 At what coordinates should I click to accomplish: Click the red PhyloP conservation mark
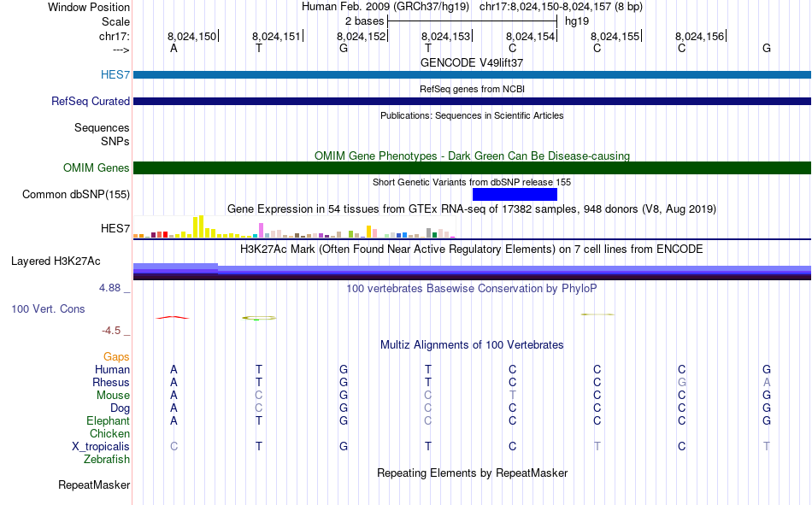(173, 318)
